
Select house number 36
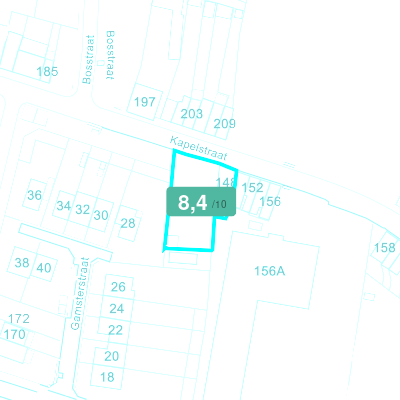pyautogui.click(x=35, y=195)
